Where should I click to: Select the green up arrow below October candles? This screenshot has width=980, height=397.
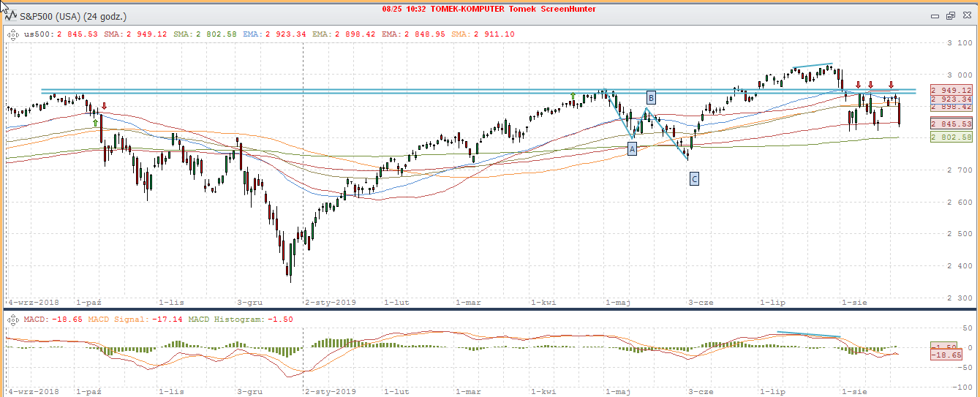click(x=95, y=123)
